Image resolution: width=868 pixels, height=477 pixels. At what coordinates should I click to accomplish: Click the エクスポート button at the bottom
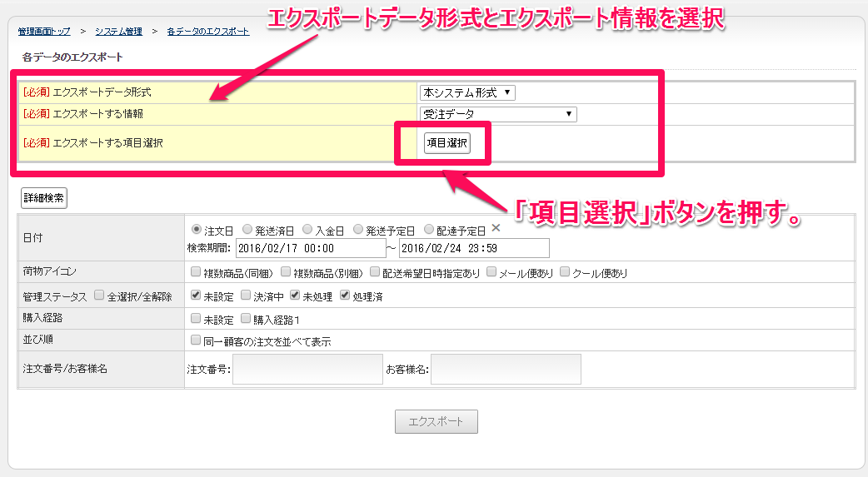tap(436, 421)
